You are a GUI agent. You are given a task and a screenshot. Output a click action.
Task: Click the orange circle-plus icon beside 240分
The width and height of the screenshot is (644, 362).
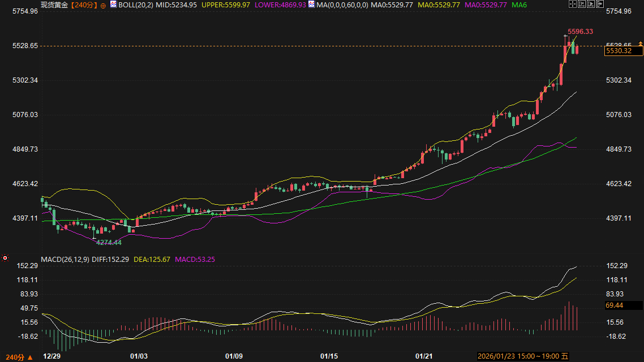(x=103, y=5)
